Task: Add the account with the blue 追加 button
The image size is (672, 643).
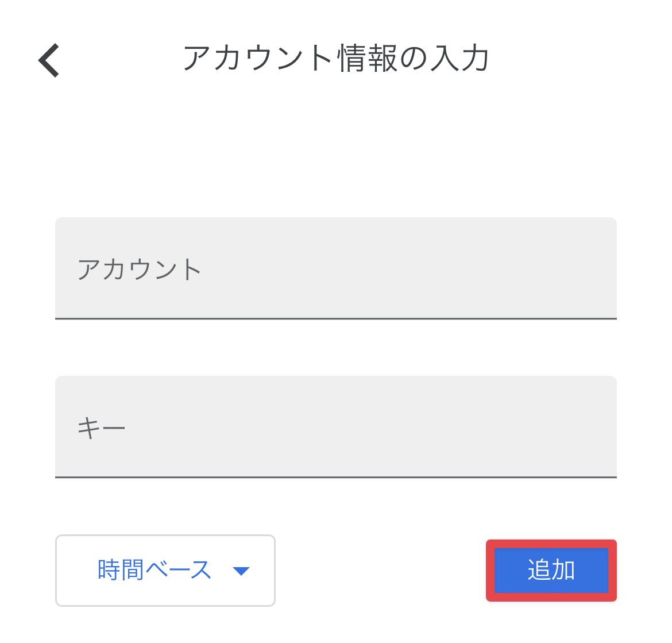Action: [551, 571]
